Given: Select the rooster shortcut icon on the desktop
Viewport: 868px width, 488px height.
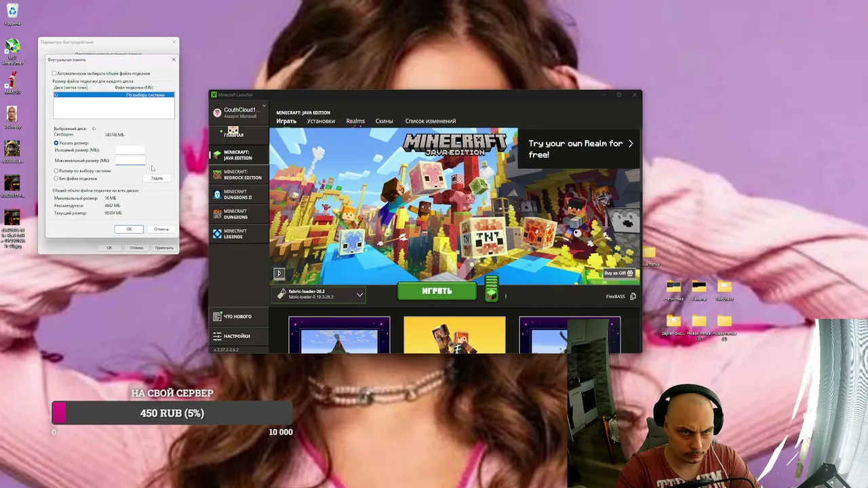Looking at the screenshot, I should click(x=12, y=84).
